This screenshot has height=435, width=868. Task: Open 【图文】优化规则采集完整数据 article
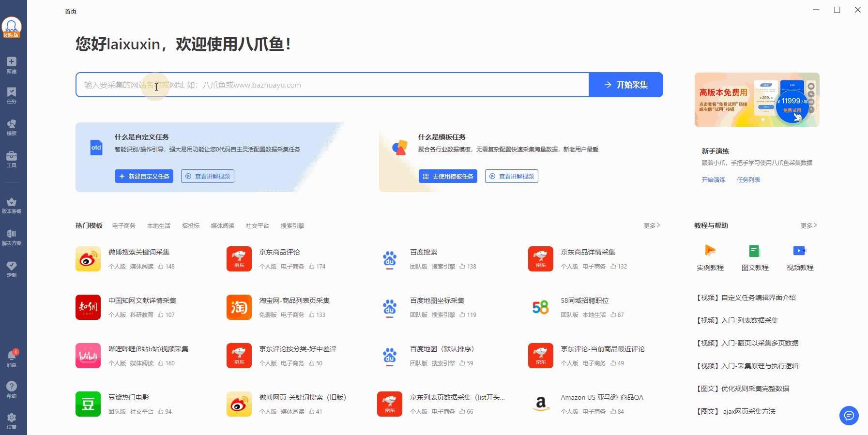[x=742, y=389]
